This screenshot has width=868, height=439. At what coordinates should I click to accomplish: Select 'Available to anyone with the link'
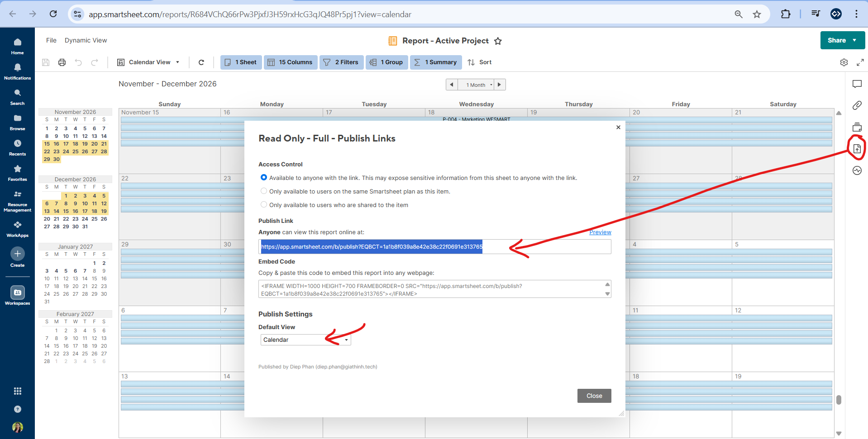coord(264,178)
